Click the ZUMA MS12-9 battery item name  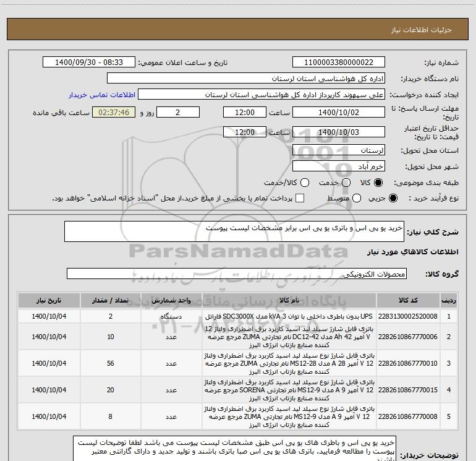tap(289, 416)
